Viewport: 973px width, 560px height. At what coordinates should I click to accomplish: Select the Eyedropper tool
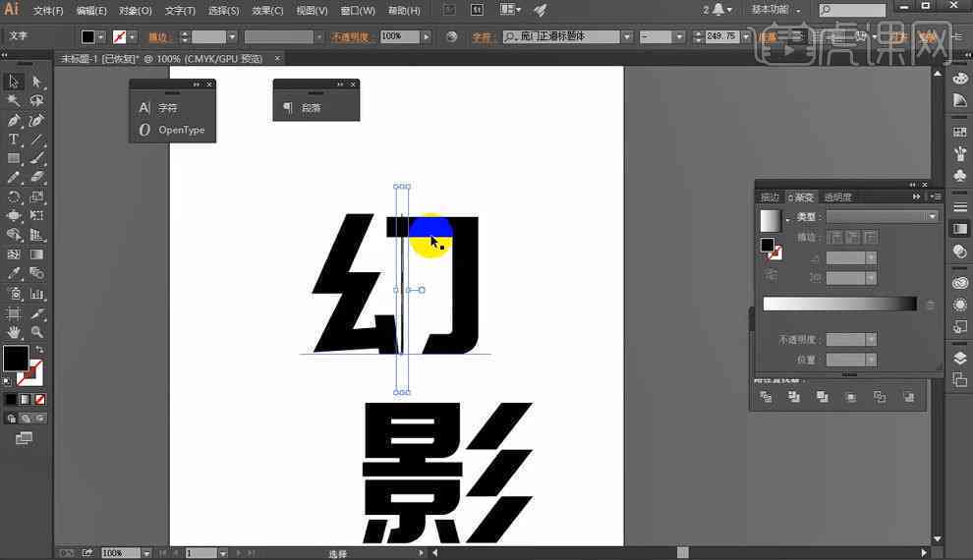13,273
